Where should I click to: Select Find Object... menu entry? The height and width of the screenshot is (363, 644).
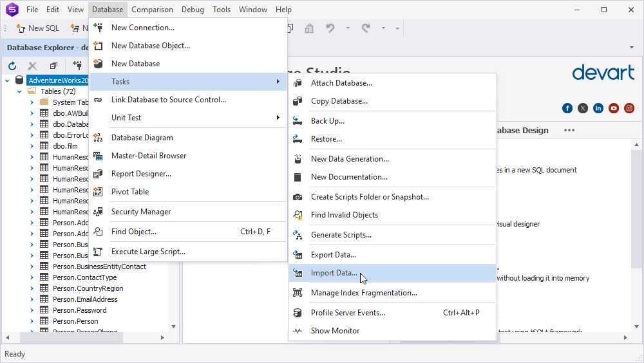(x=188, y=232)
